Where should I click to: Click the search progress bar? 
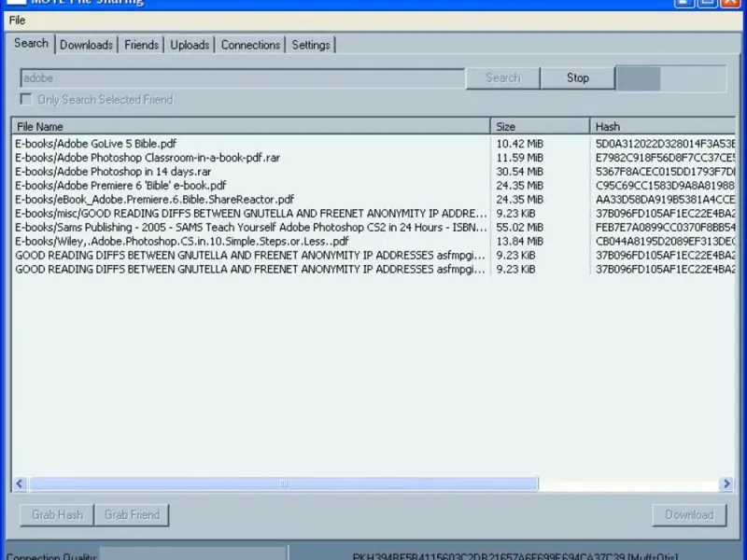click(x=671, y=78)
